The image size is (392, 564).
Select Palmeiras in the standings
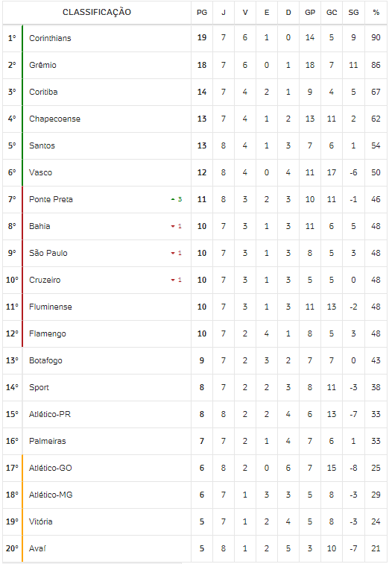coord(48,441)
